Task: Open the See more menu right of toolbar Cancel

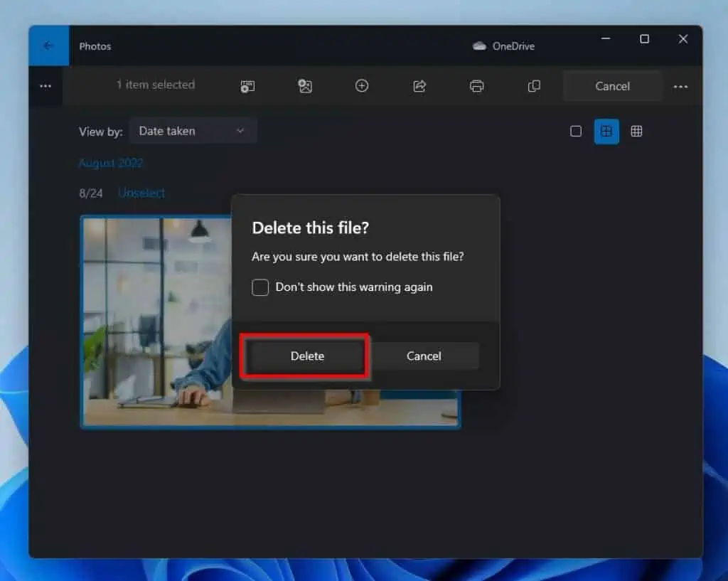Action: click(x=680, y=86)
